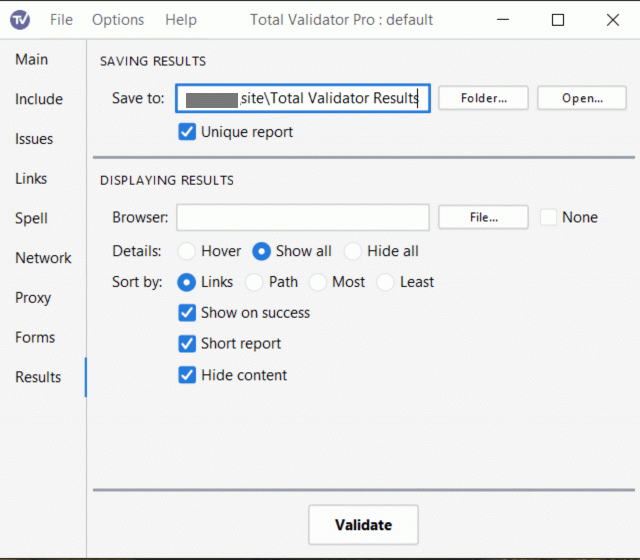Toggle the Hide content checkbox
Viewport: 640px width, 560px height.
coord(187,375)
